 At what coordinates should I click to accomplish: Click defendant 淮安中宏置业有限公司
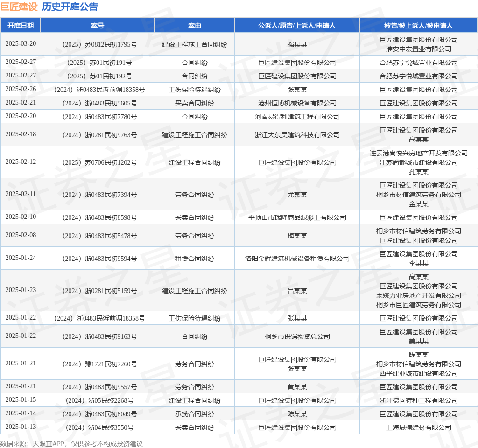[419, 49]
